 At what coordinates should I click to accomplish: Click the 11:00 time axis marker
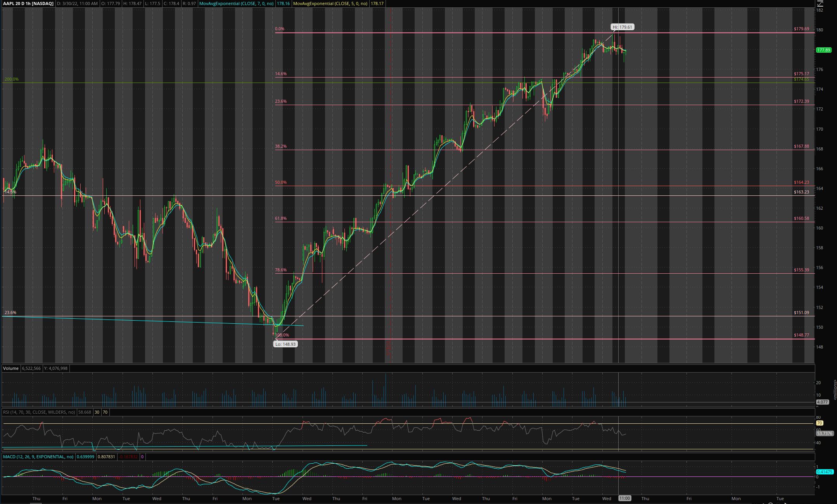624,499
